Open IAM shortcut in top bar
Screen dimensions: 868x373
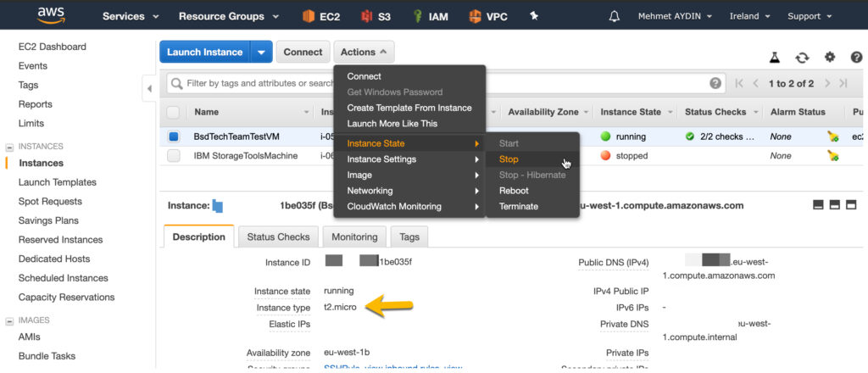[x=431, y=16]
